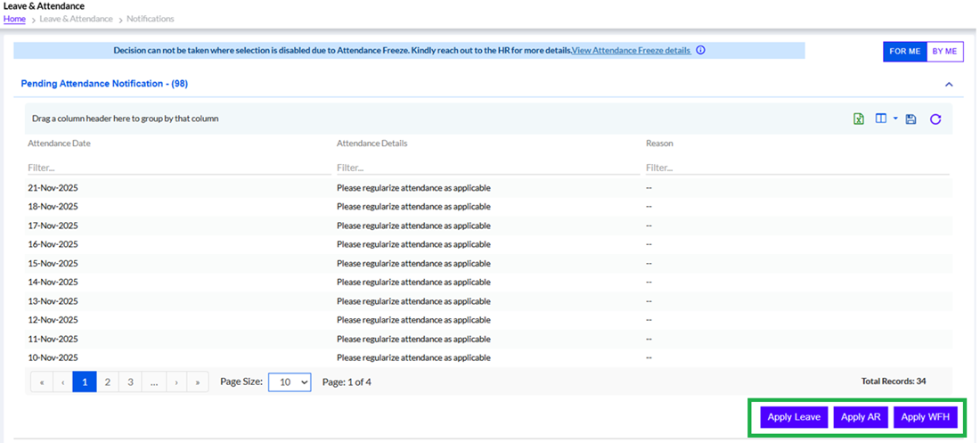The width and height of the screenshot is (980, 443).
Task: Expand the column chooser dropdown arrow
Action: click(x=895, y=119)
